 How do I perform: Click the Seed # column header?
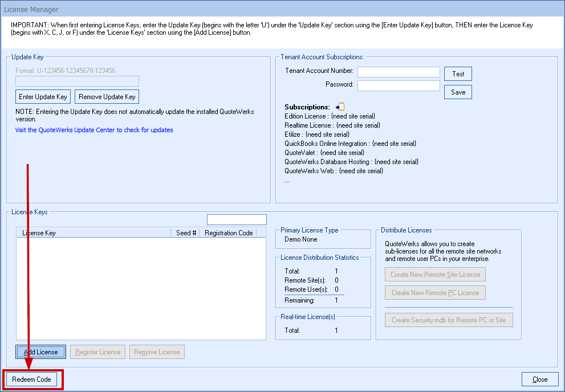point(186,233)
